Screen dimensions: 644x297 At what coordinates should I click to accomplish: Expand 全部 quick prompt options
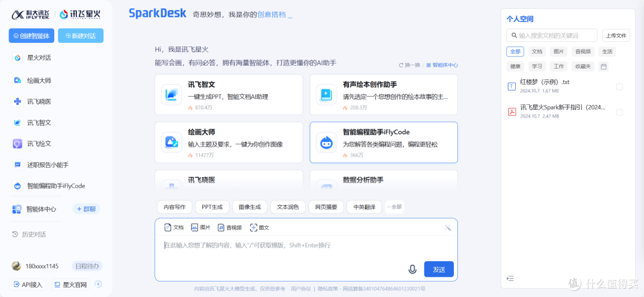click(x=394, y=207)
